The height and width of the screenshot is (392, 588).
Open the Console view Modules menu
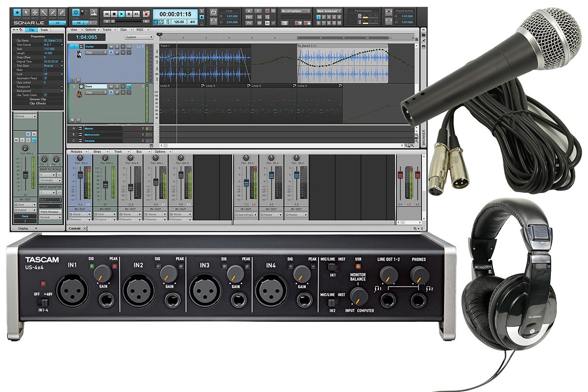click(77, 152)
